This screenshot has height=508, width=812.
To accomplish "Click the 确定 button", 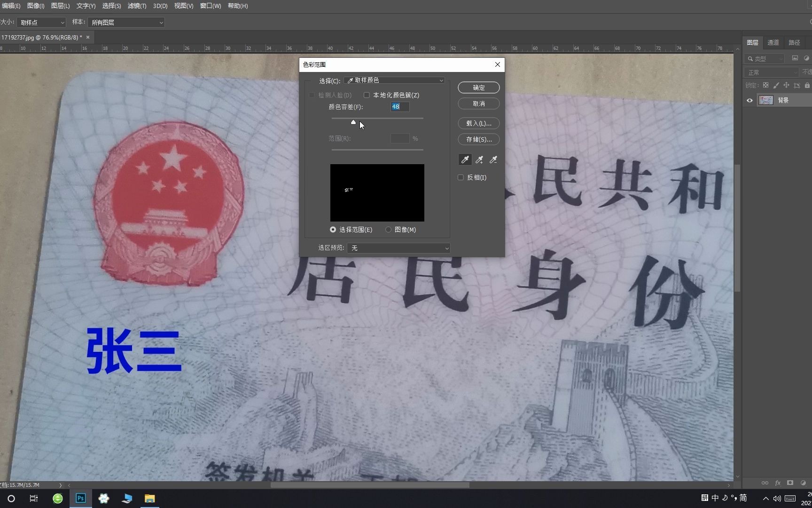I will coord(479,87).
